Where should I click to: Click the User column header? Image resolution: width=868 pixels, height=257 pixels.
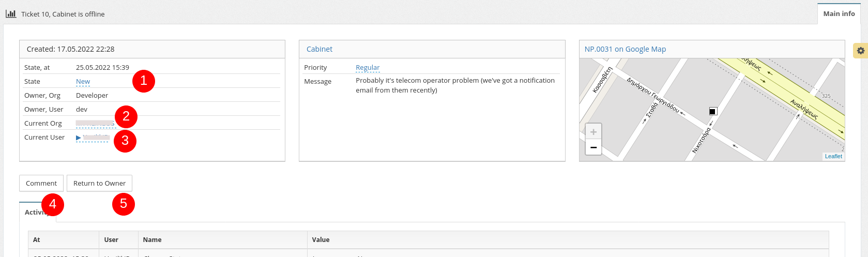[111, 240]
